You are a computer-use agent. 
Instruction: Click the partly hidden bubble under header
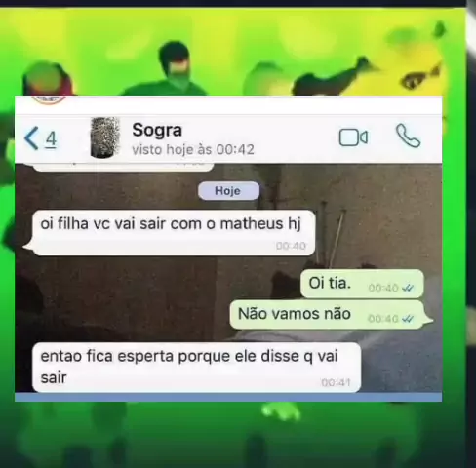click(x=123, y=167)
